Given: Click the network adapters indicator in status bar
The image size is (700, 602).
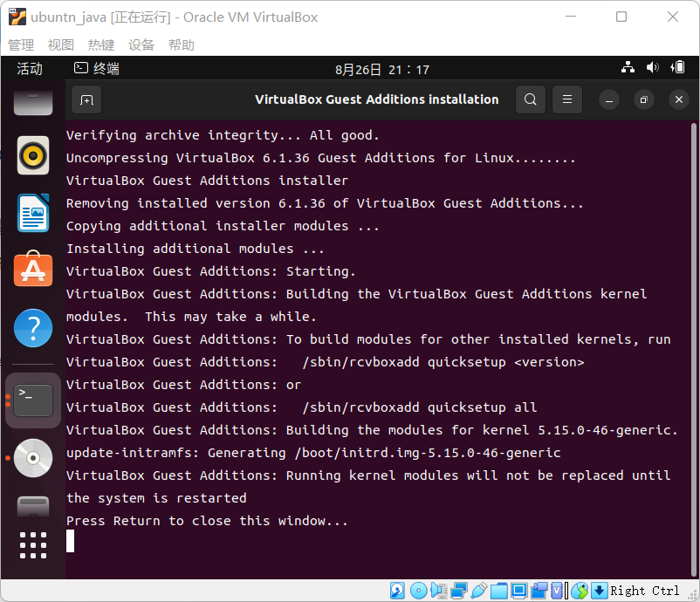Looking at the screenshot, I should point(459,591).
